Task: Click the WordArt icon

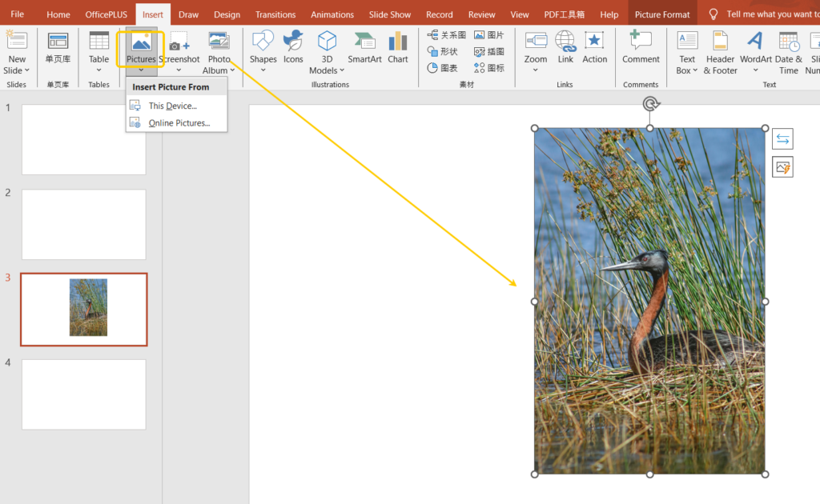Action: tap(755, 42)
